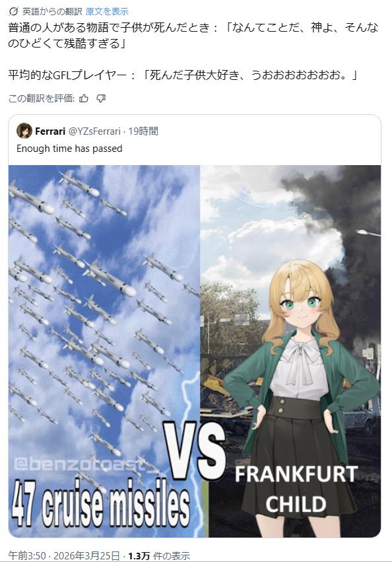392x562 pixels.
Task: Open quoted post text 'Enough time has passed'
Action: (69, 149)
